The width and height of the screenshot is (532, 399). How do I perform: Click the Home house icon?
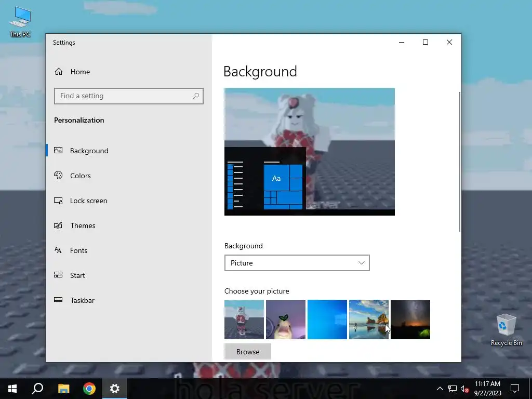click(59, 72)
